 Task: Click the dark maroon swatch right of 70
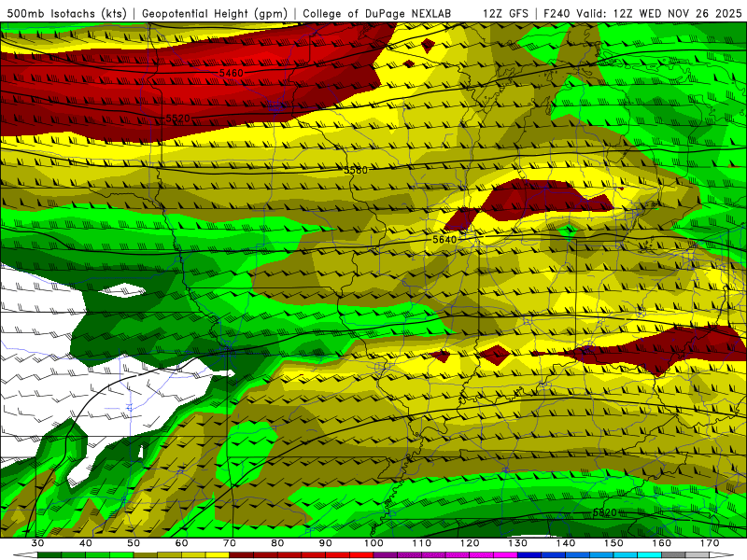tap(242, 555)
